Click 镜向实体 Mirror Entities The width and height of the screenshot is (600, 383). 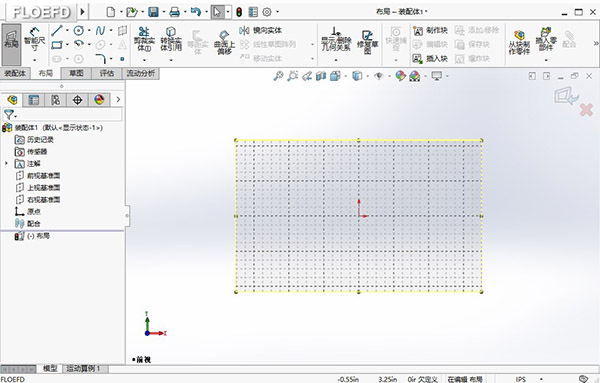pos(261,30)
